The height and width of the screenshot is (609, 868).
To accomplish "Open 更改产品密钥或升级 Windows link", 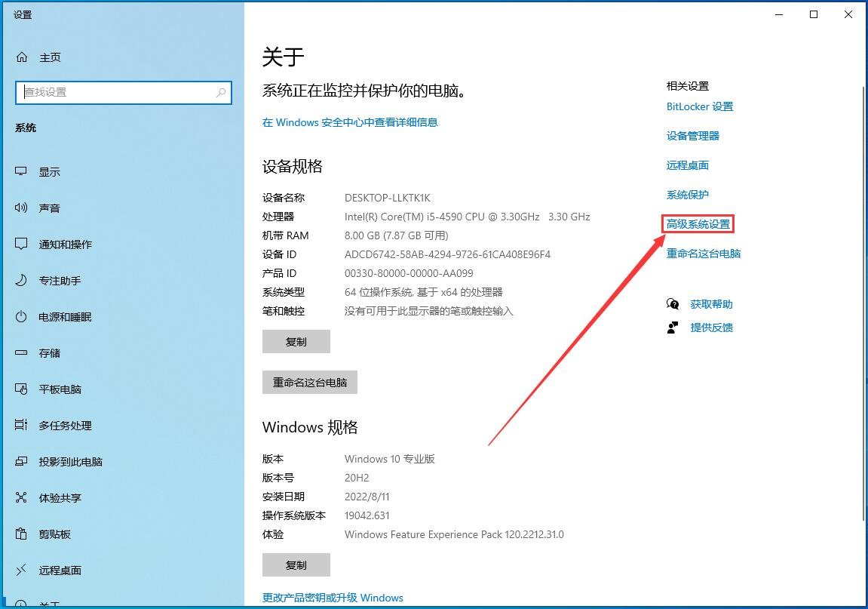I will pos(333,598).
